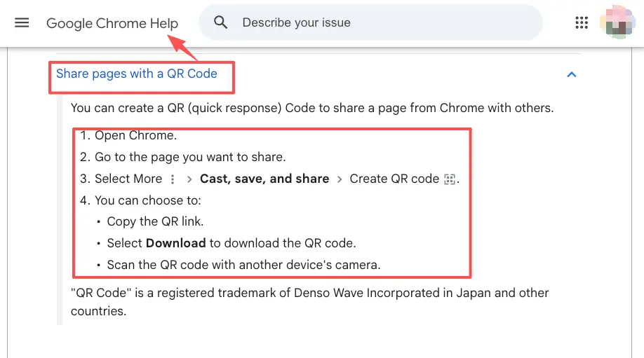Click Scan the QR code with another device's camera

coord(243,265)
